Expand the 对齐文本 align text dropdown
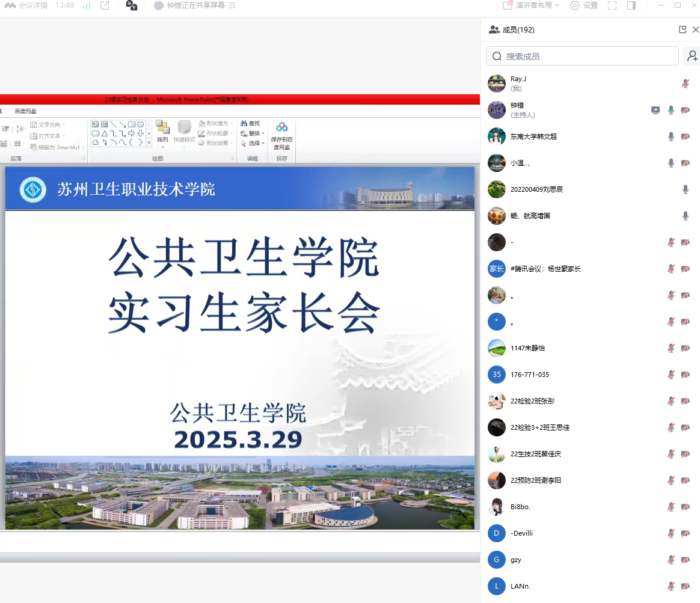The image size is (700, 603). [x=48, y=136]
